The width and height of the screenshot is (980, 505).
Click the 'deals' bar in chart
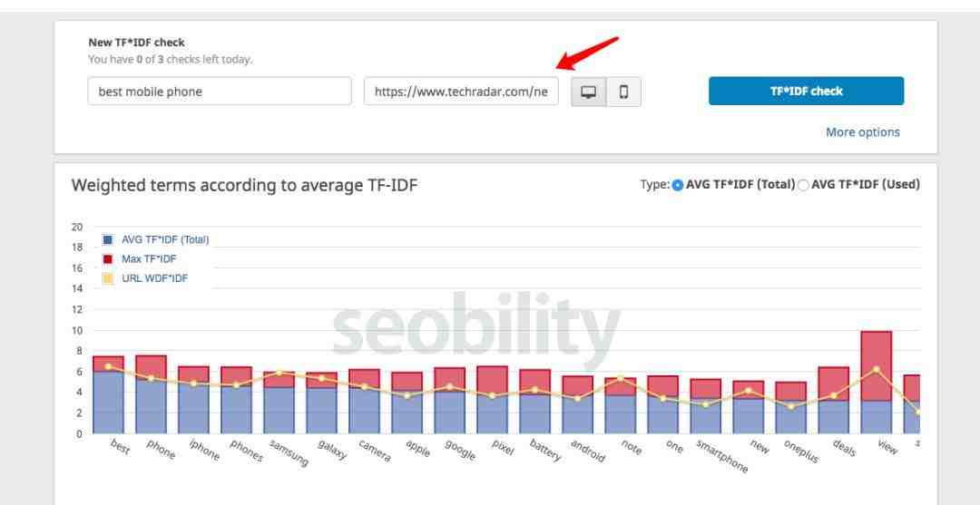(834, 400)
